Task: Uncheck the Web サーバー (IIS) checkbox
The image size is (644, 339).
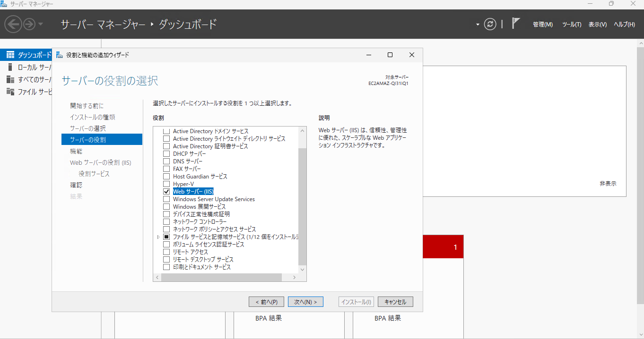Action: (x=166, y=192)
